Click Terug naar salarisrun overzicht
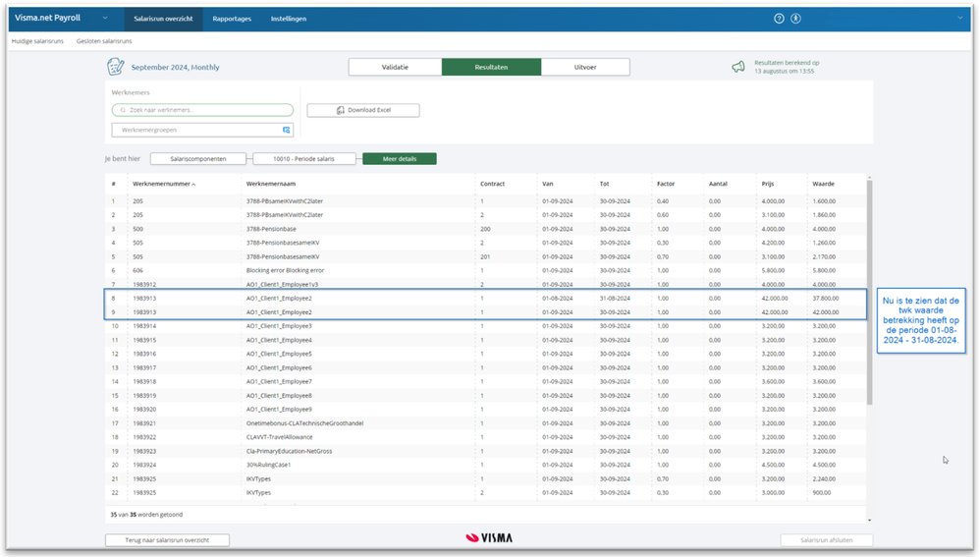980x557 pixels. tap(167, 540)
